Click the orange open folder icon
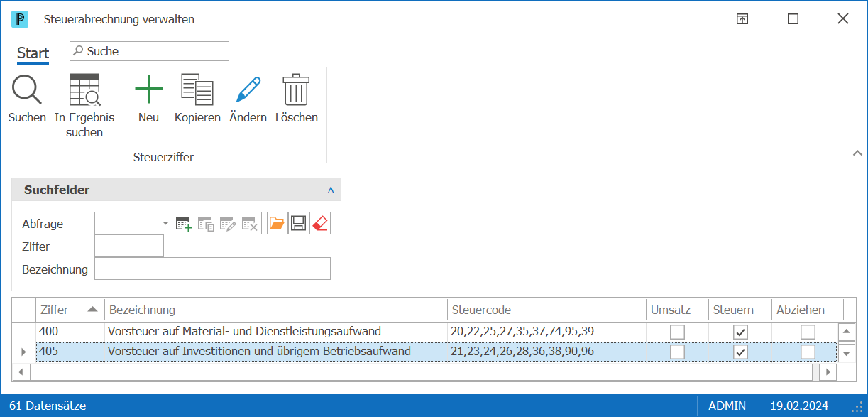This screenshot has width=868, height=417. [277, 224]
